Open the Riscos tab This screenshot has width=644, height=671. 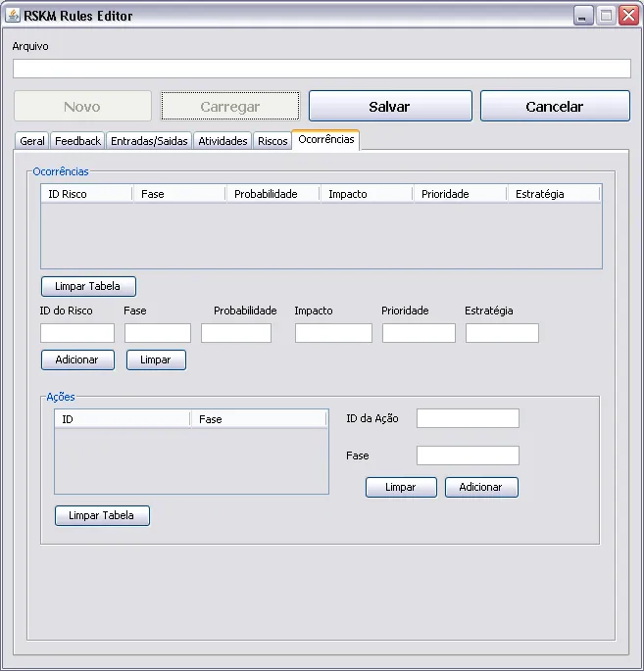[272, 141]
